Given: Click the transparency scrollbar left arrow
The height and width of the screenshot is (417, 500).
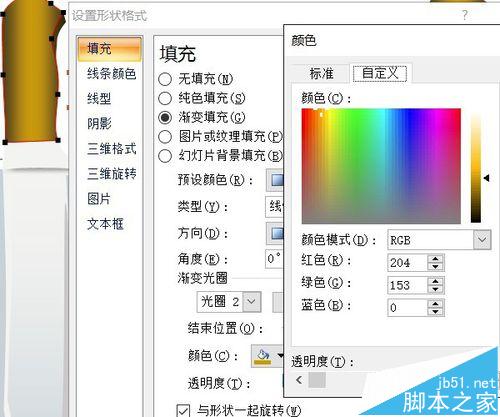Looking at the screenshot, I should click(299, 380).
